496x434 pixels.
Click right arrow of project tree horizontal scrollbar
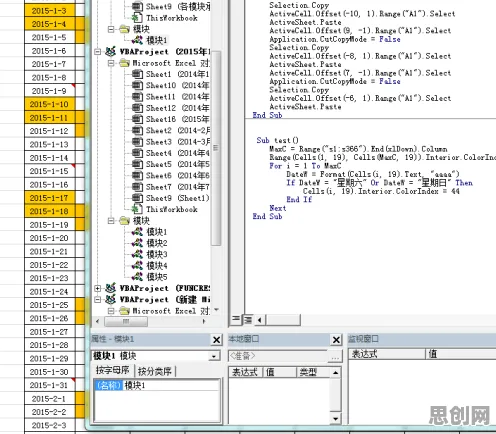(204, 322)
